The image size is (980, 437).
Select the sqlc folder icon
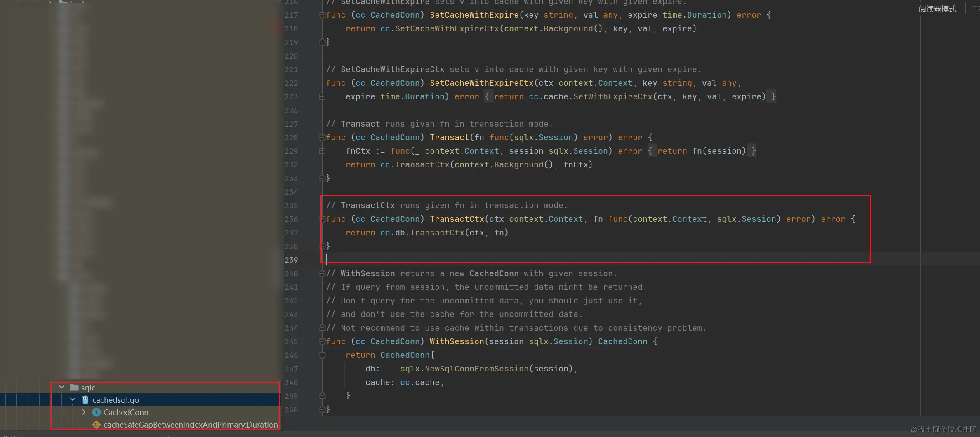(x=74, y=387)
